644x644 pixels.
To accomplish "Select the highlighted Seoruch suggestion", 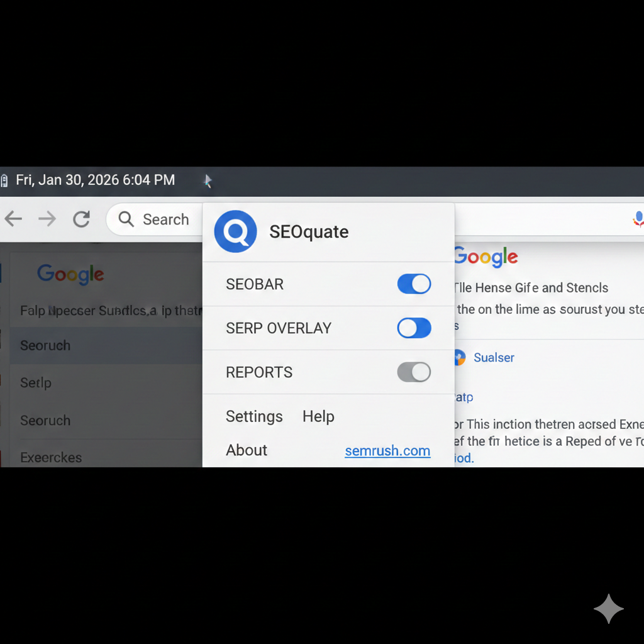I will pyautogui.click(x=45, y=345).
